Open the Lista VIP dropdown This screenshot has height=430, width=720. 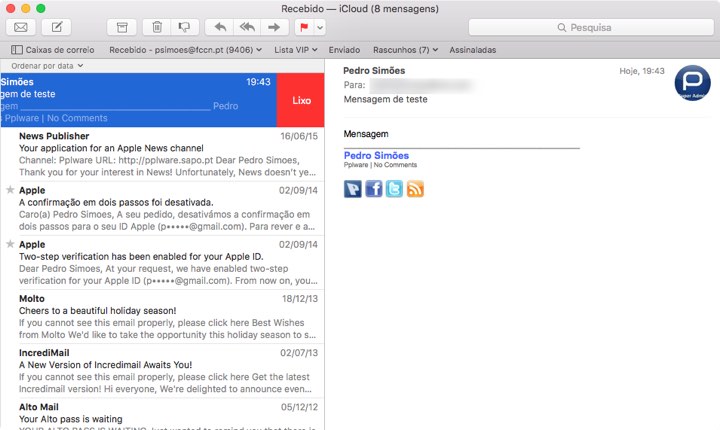tap(296, 50)
